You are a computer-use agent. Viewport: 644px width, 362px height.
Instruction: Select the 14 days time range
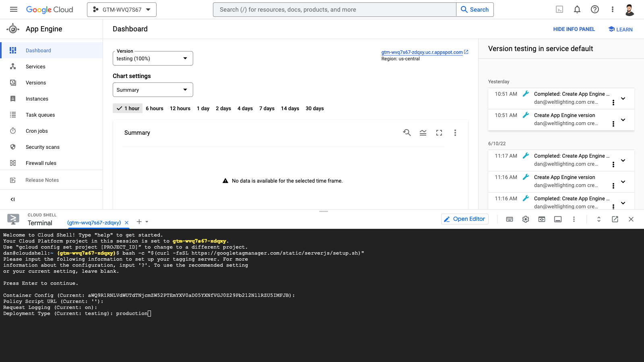(290, 108)
